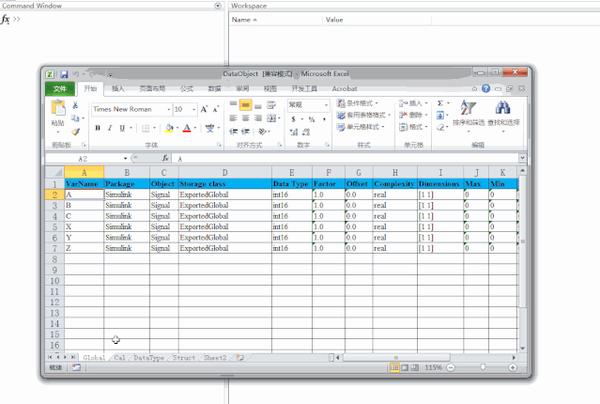This screenshot has height=404, width=600.
Task: Click the horizontal scrollbar thumb
Action: tap(396, 357)
